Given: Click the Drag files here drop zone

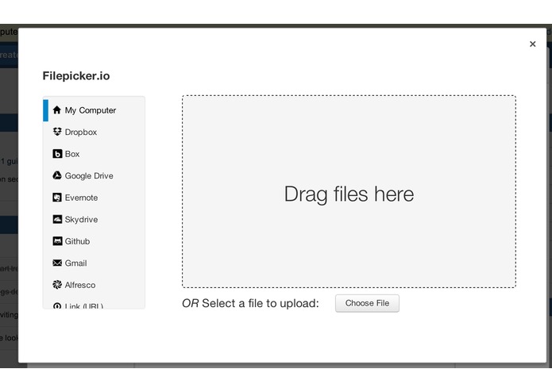Looking at the screenshot, I should [349, 191].
